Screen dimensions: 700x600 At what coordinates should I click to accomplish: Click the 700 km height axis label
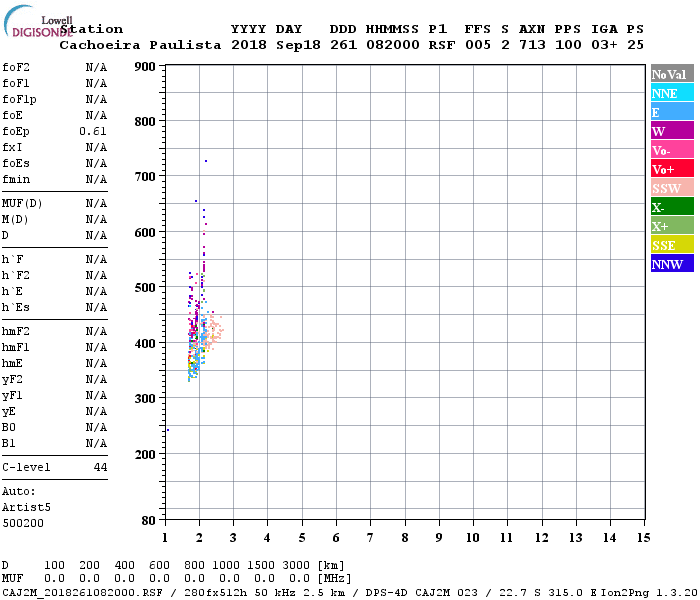click(145, 177)
